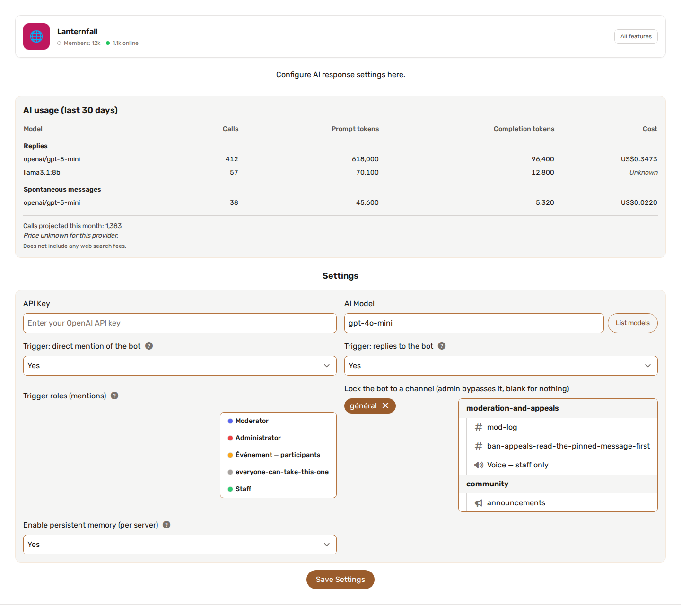Click 1.1k online status text
Viewport: 681px width, 616px height.
pos(125,43)
